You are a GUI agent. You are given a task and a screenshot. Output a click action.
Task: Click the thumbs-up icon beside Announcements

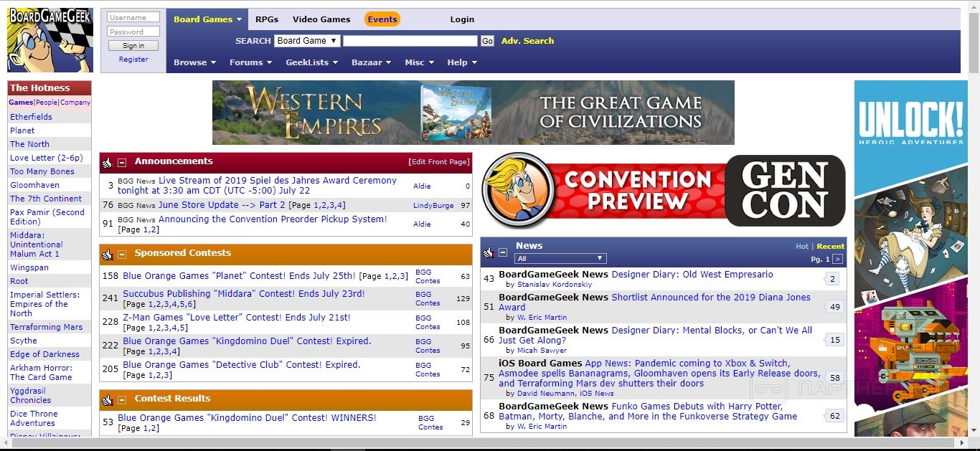(108, 163)
